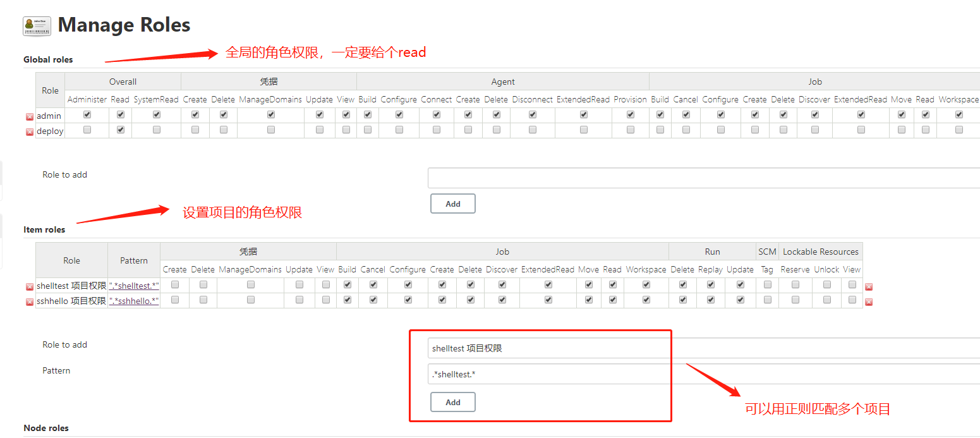Uncheck Job ExtendedRead for sshhello item role
Screen dimensions: 980x438
(548, 300)
